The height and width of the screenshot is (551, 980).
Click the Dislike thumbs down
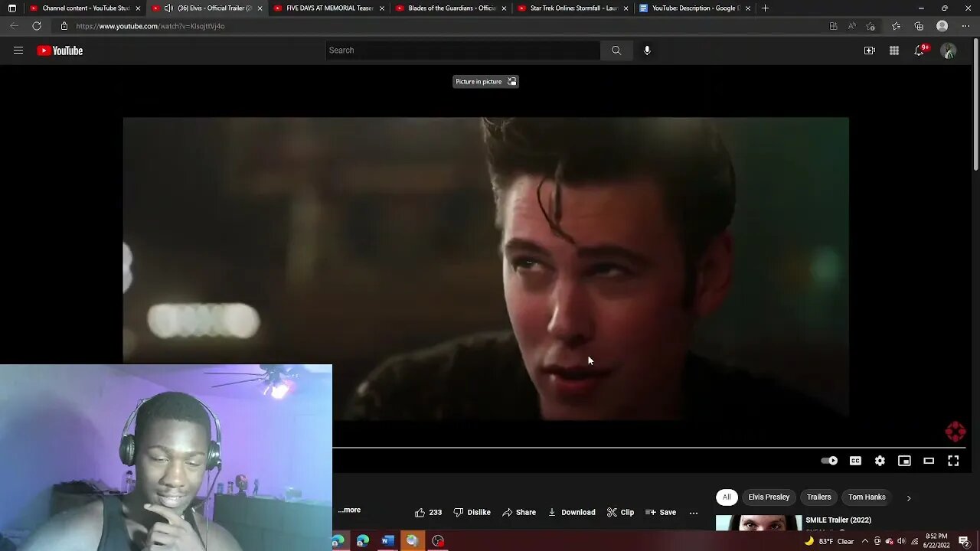tap(472, 513)
